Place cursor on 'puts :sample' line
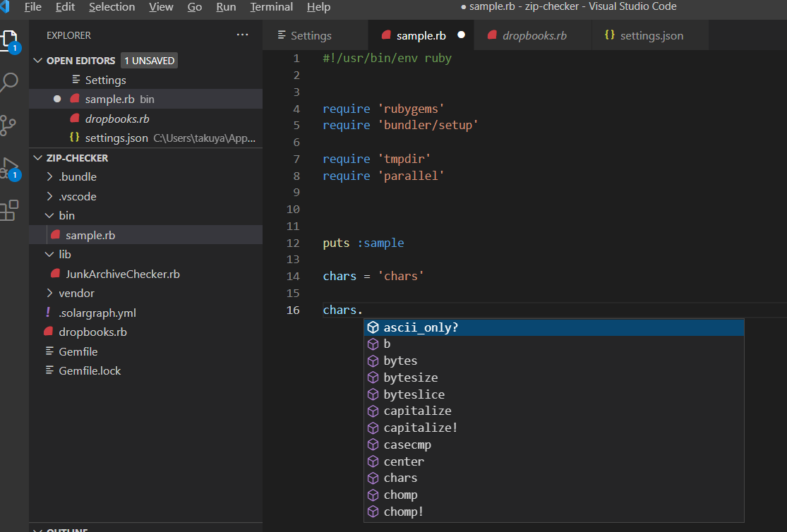 click(x=364, y=243)
